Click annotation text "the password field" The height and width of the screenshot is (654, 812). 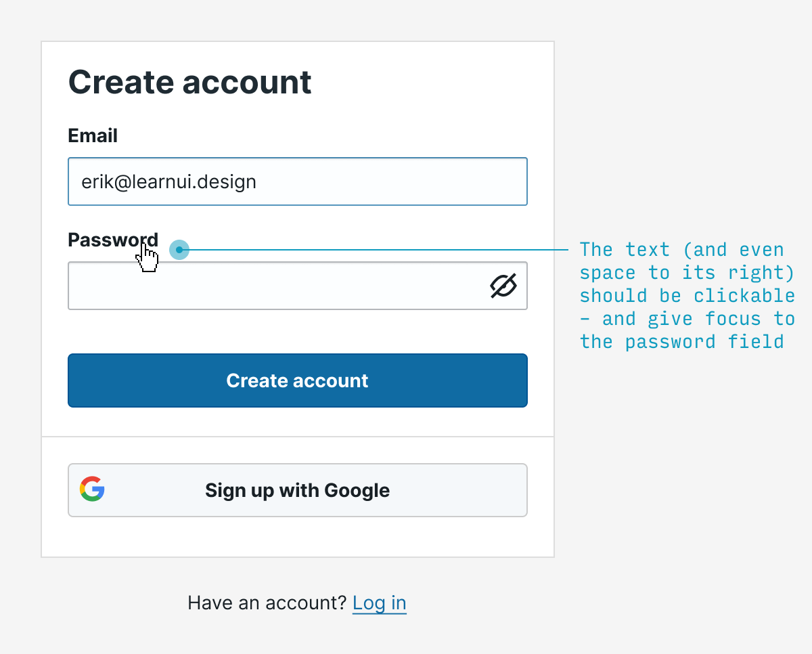[x=681, y=342]
